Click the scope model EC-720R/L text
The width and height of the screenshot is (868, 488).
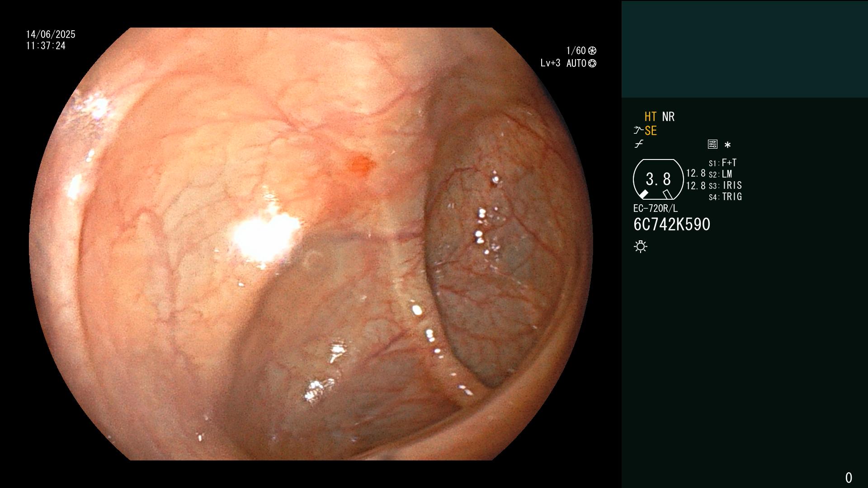[656, 208]
